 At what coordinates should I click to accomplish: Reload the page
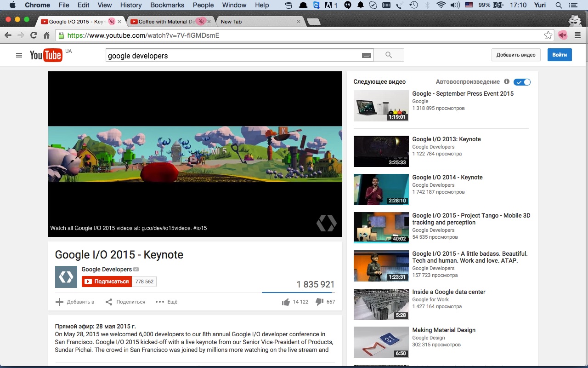click(34, 35)
